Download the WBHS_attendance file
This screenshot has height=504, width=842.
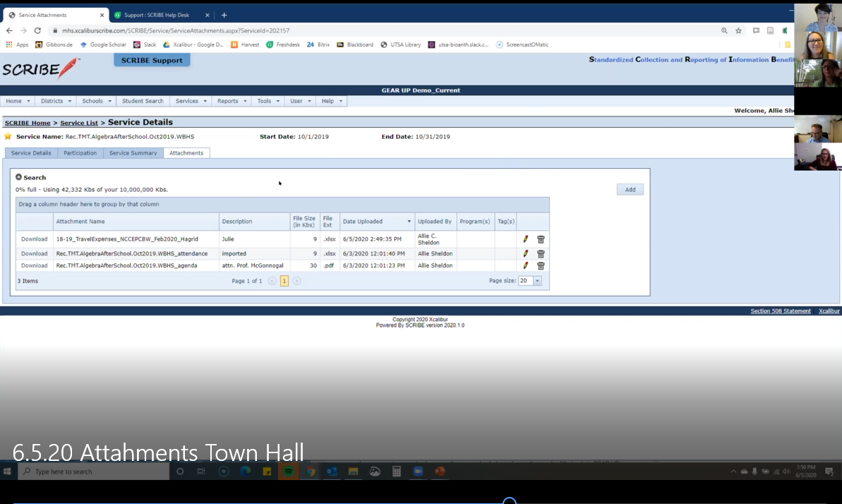click(35, 253)
